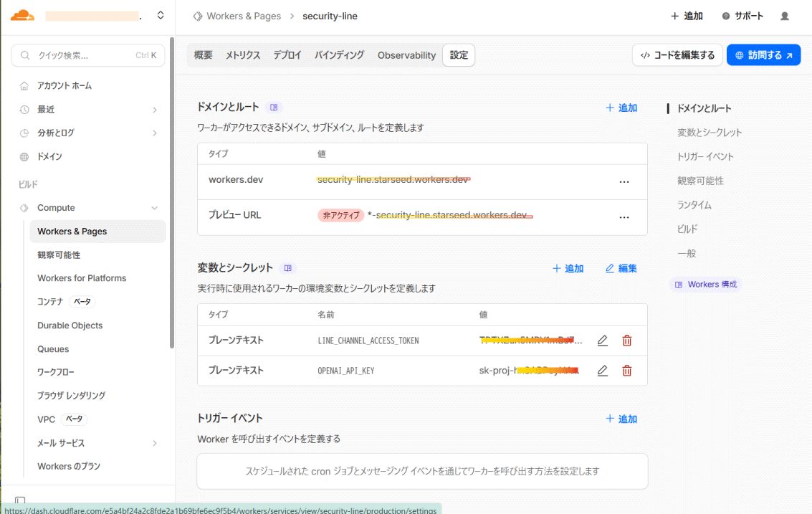
Task: Open more options for workers.dev row
Action: [624, 182]
